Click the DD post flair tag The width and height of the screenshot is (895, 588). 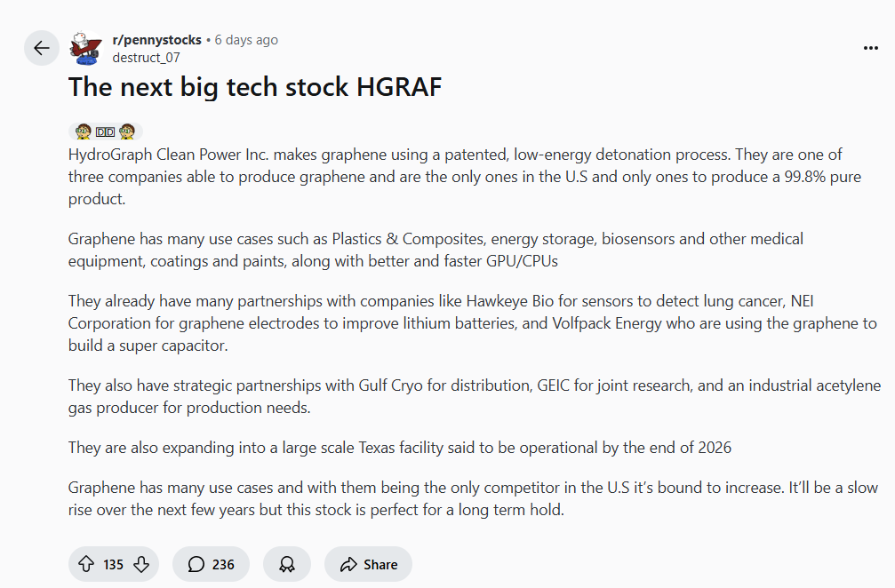105,131
